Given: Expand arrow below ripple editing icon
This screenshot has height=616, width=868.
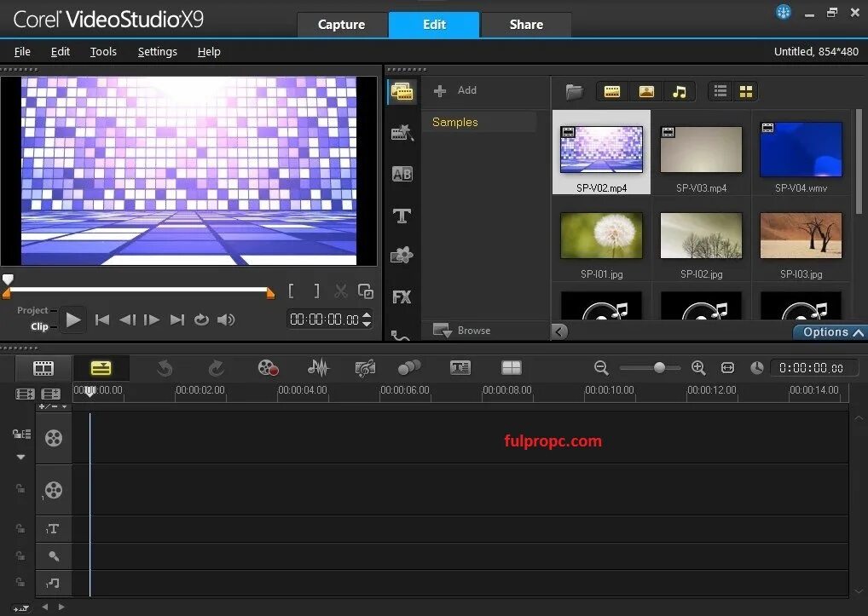Looking at the screenshot, I should pos(20,457).
